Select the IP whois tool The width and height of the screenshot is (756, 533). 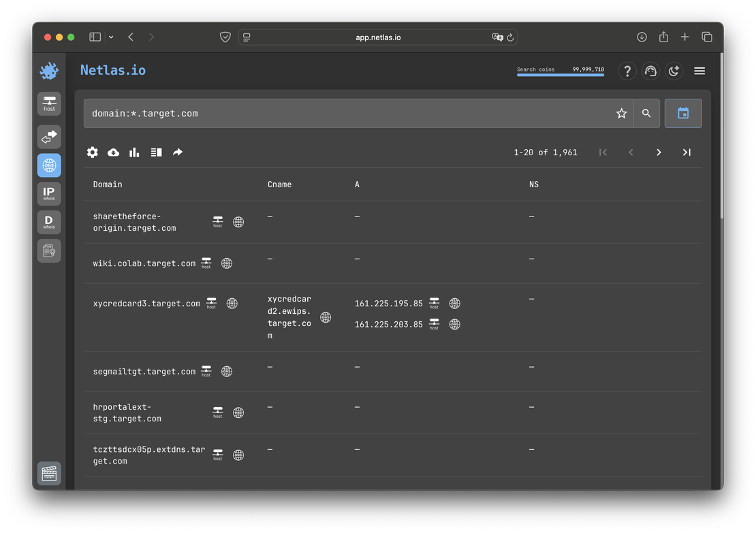pyautogui.click(x=48, y=193)
